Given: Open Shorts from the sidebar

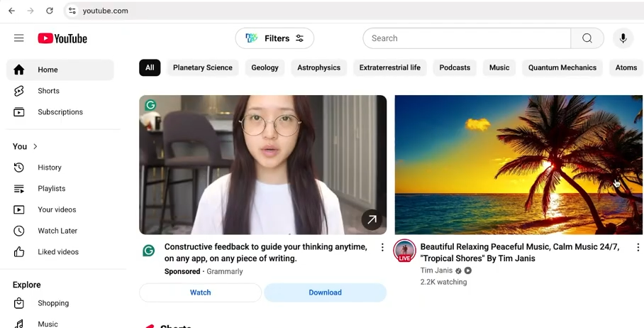Looking at the screenshot, I should (48, 91).
